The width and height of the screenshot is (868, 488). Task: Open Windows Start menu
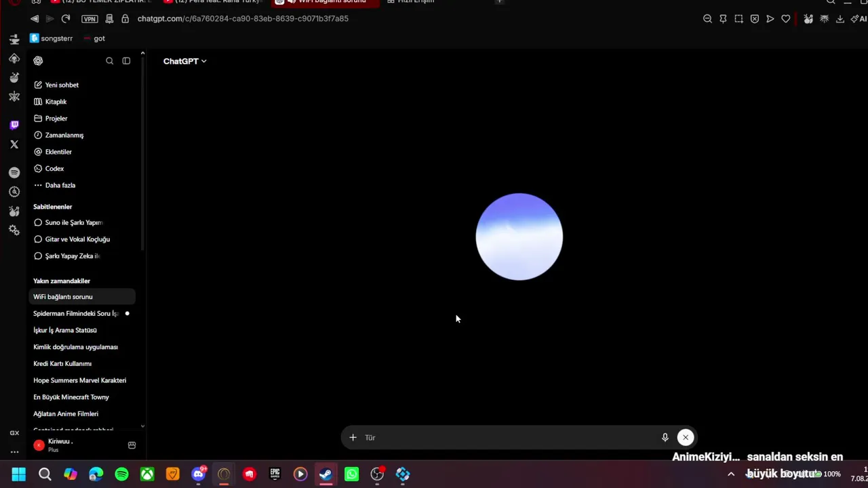[x=19, y=474]
